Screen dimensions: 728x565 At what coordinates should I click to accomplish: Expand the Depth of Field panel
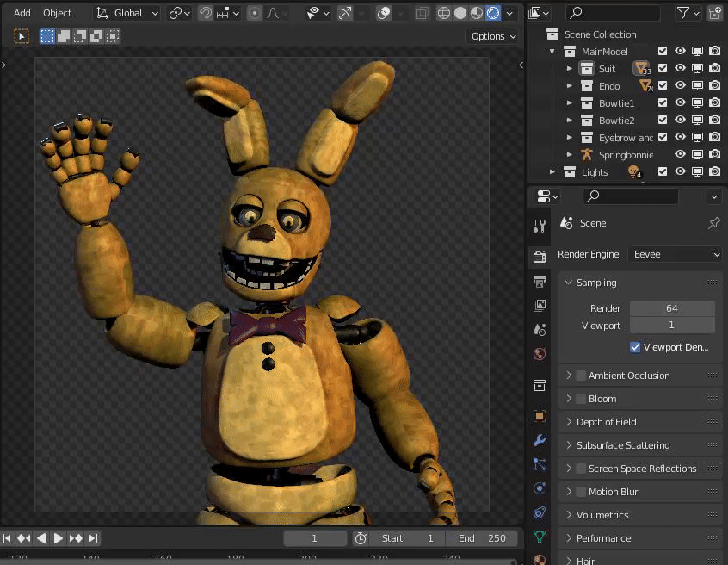point(606,422)
